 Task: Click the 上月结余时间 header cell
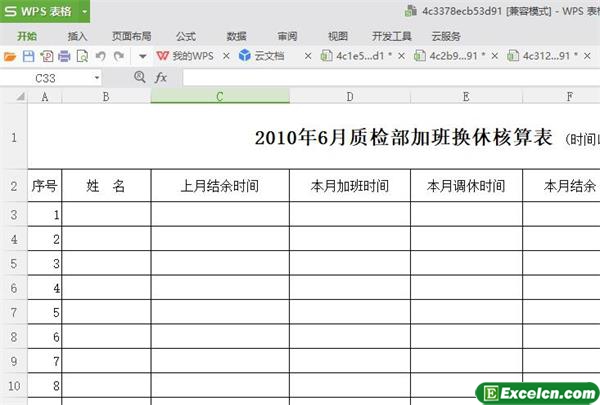[x=220, y=186]
